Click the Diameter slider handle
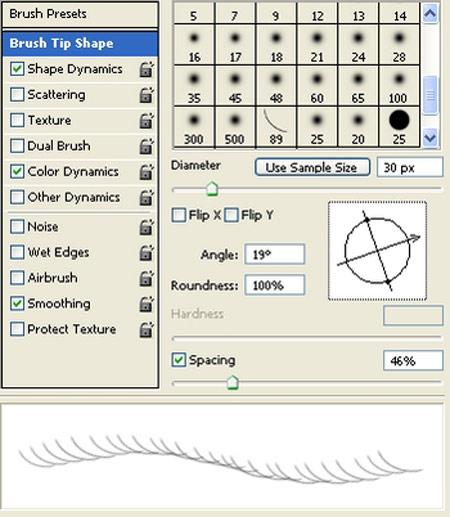 pyautogui.click(x=212, y=189)
